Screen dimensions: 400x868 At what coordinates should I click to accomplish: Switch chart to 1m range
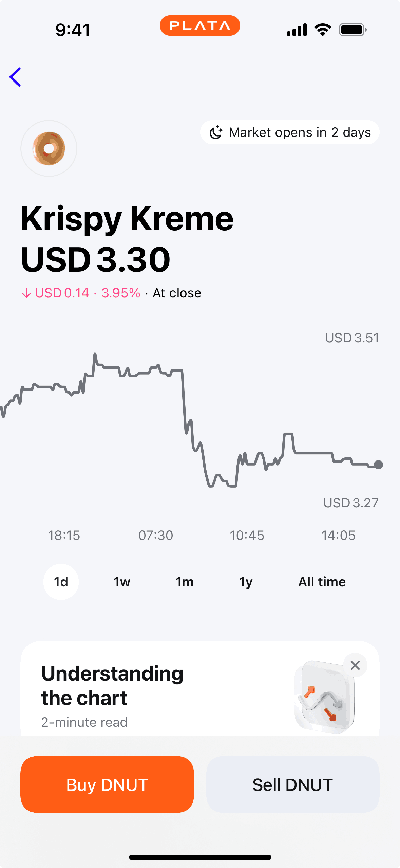click(185, 582)
